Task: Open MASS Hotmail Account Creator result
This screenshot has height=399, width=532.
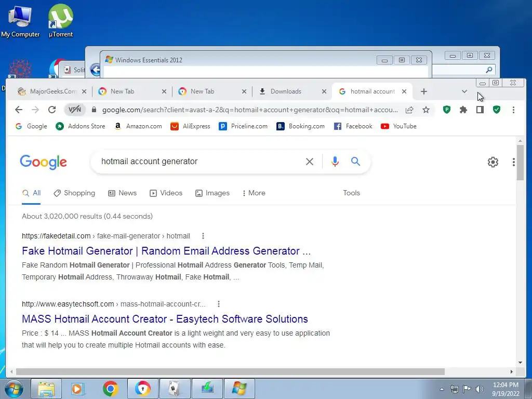Action: 165,320
